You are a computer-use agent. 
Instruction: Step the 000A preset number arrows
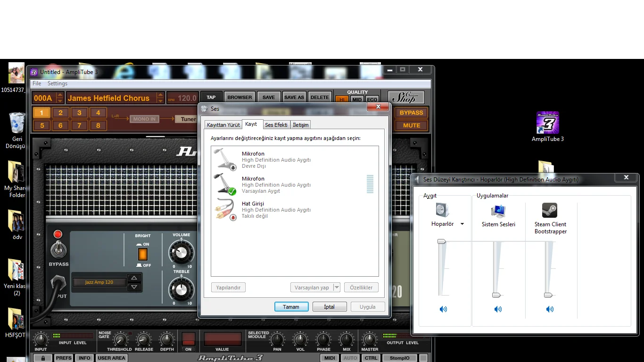(x=60, y=98)
